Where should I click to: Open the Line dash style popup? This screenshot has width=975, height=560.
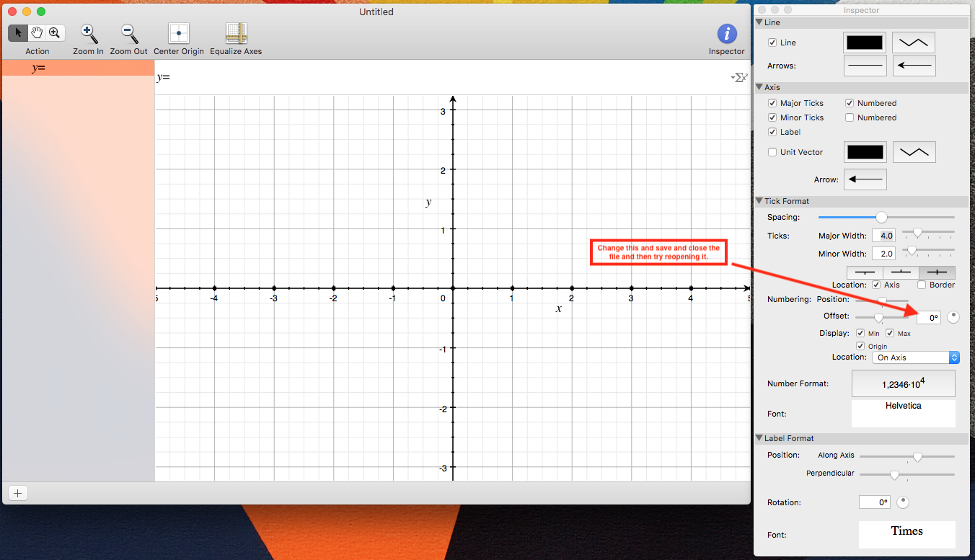pyautogui.click(x=914, y=43)
